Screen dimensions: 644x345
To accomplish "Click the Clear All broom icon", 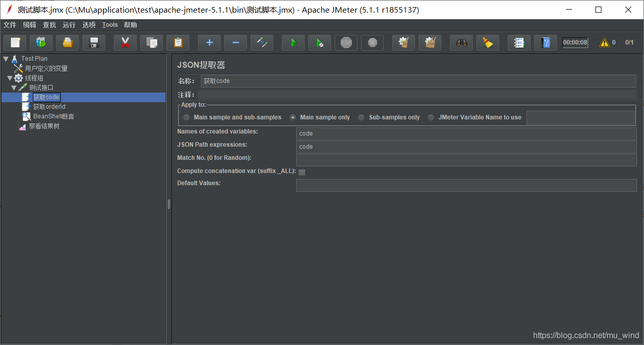I will click(x=488, y=43).
